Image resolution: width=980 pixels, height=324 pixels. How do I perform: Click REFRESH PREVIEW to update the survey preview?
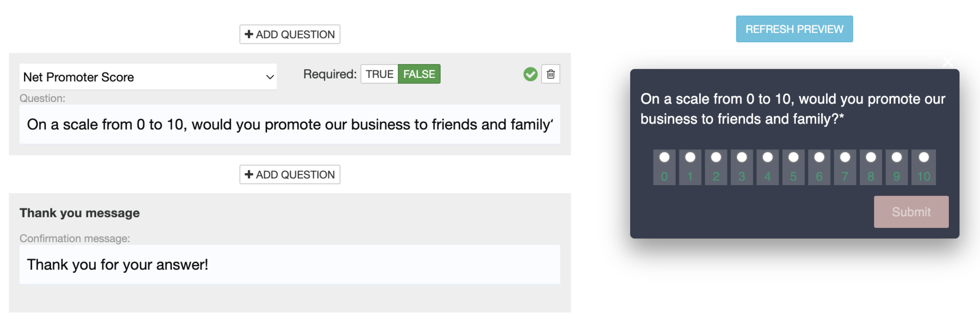[x=794, y=29]
